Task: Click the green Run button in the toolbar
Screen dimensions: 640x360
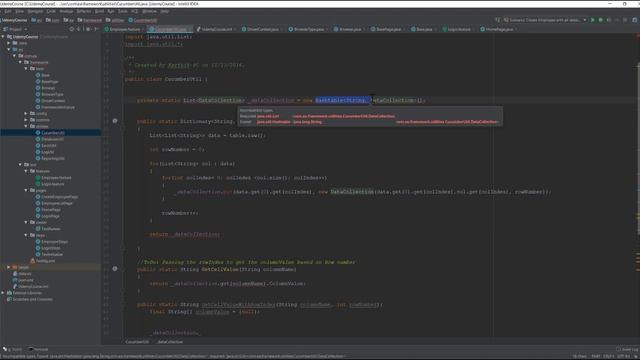Action: coord(593,20)
